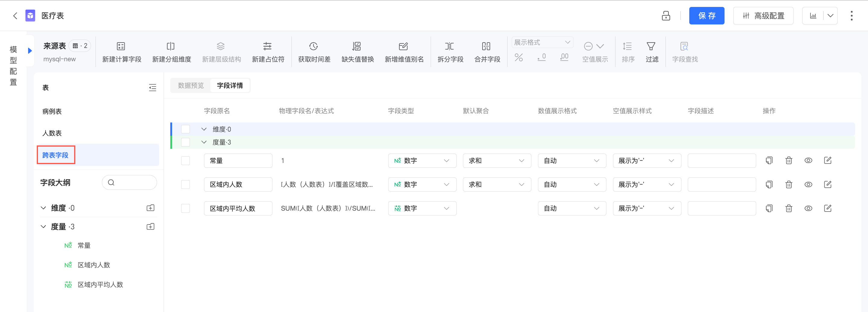868x312 pixels.
Task: Click the 字段描述 input for 常量
Action: (722, 161)
